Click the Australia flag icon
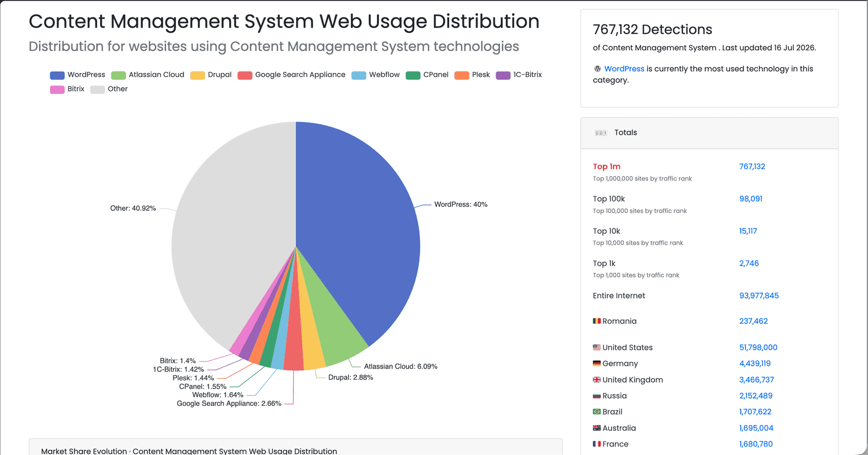The image size is (868, 455). [597, 428]
